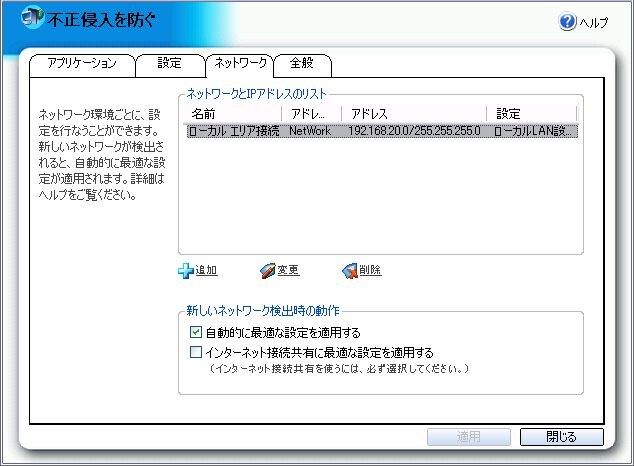Click the 追加 add link
This screenshot has width=634, height=466.
[206, 270]
